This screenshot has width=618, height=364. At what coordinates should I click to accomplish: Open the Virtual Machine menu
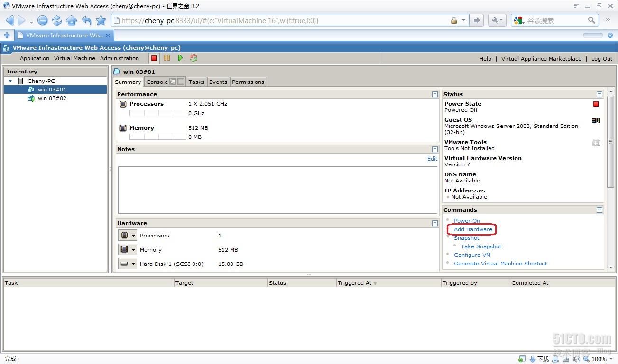(x=74, y=58)
